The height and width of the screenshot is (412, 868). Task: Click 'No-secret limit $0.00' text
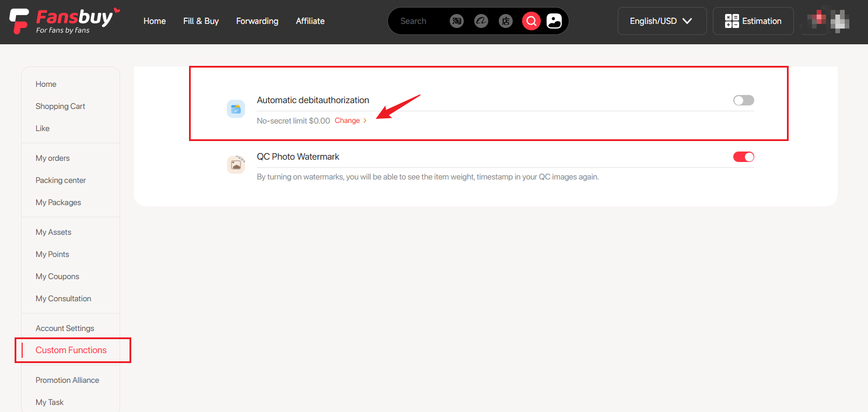[x=293, y=121]
